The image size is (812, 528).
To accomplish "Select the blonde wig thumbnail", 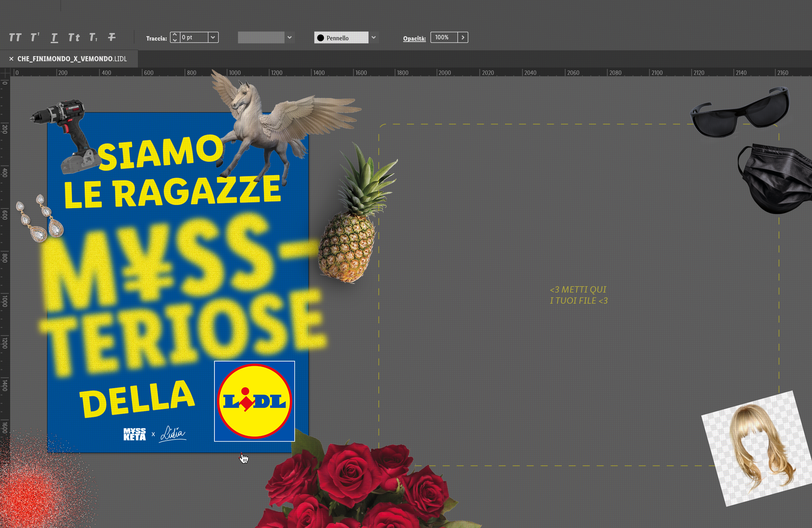I will [757, 449].
